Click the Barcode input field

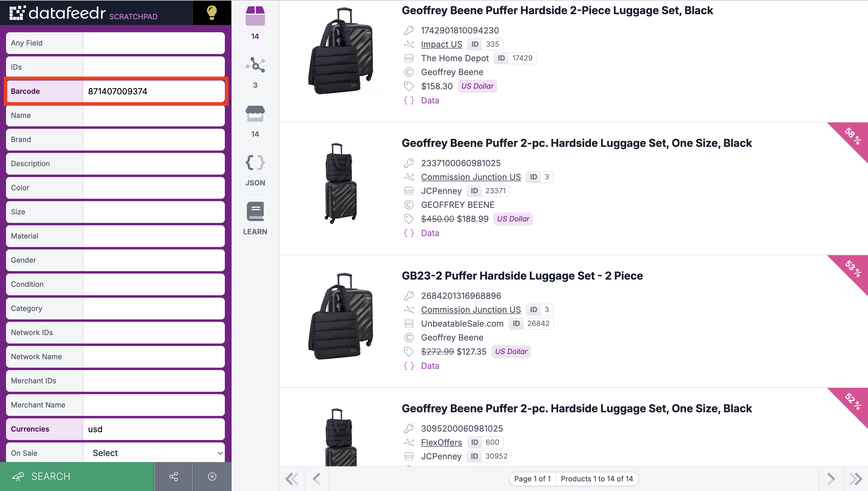154,91
